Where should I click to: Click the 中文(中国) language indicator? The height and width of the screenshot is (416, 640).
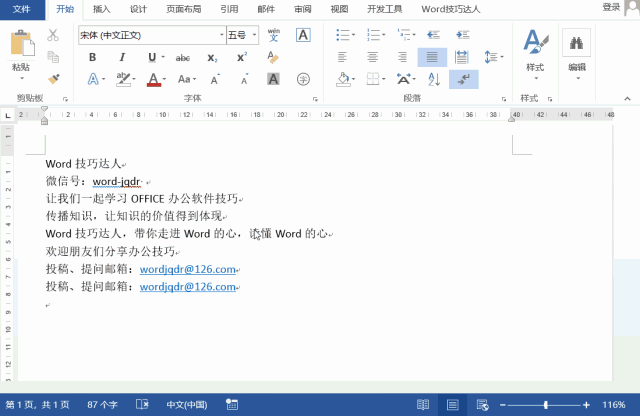pyautogui.click(x=188, y=405)
